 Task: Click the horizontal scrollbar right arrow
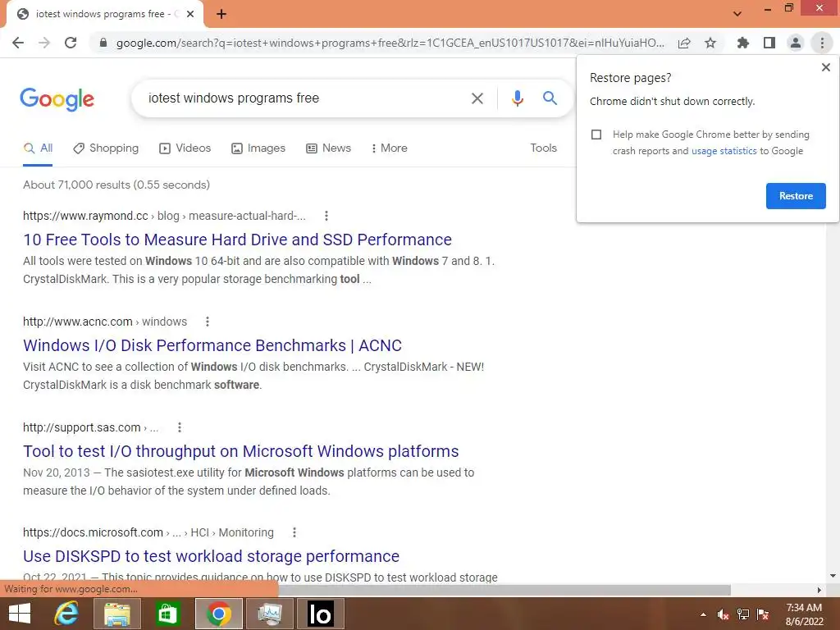[819, 590]
